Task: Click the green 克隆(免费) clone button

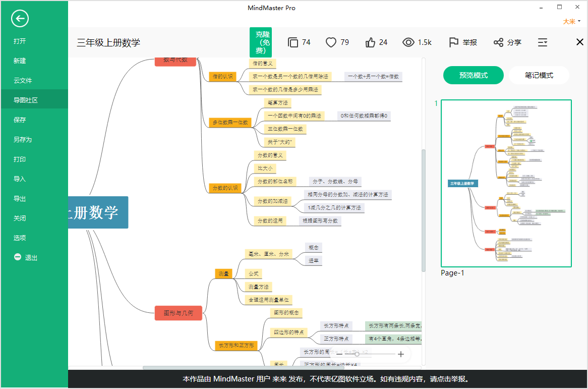Action: 261,42
